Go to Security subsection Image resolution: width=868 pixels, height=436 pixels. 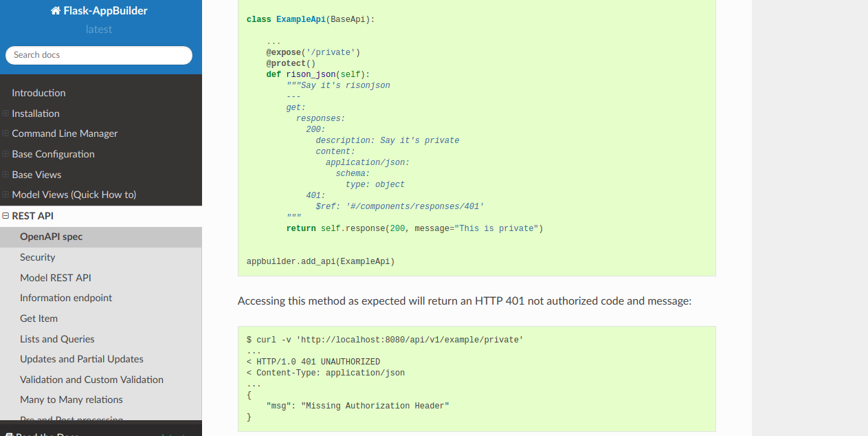(37, 257)
